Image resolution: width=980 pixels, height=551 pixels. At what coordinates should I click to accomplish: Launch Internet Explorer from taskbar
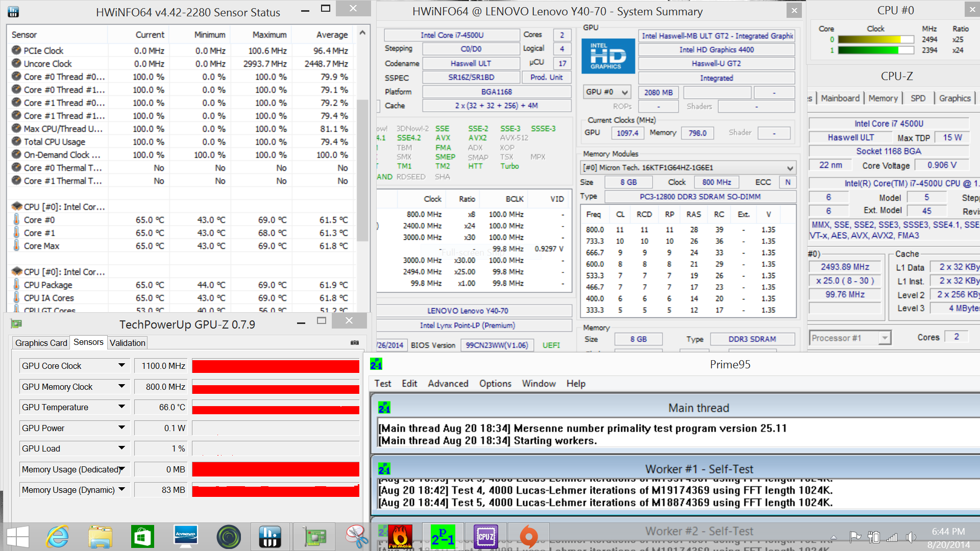click(58, 537)
